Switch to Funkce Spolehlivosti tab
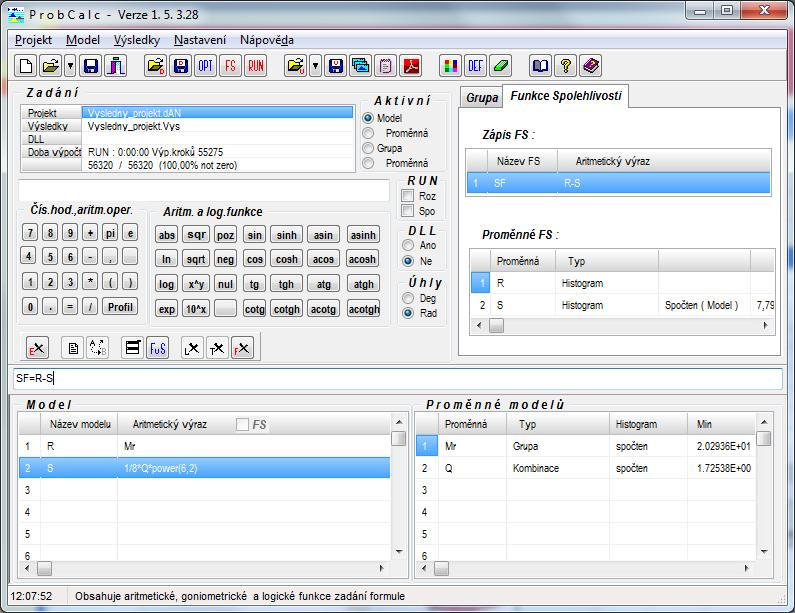 (x=566, y=96)
